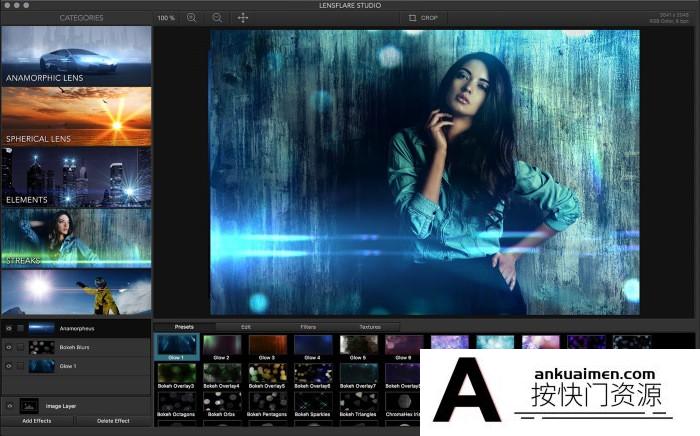
Task: Pick the Bokeh Pentagons preset
Action: click(267, 404)
